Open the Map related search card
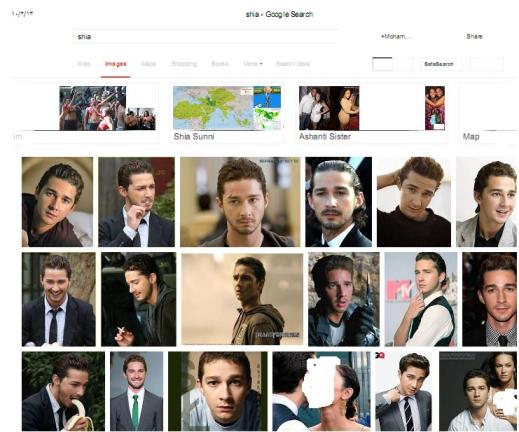The width and height of the screenshot is (519, 432). [489, 113]
